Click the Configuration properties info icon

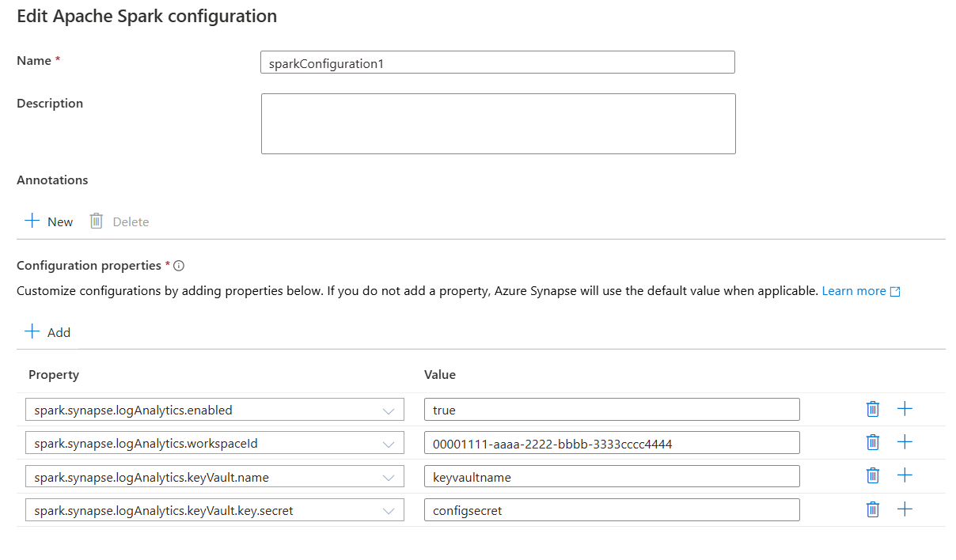179,266
